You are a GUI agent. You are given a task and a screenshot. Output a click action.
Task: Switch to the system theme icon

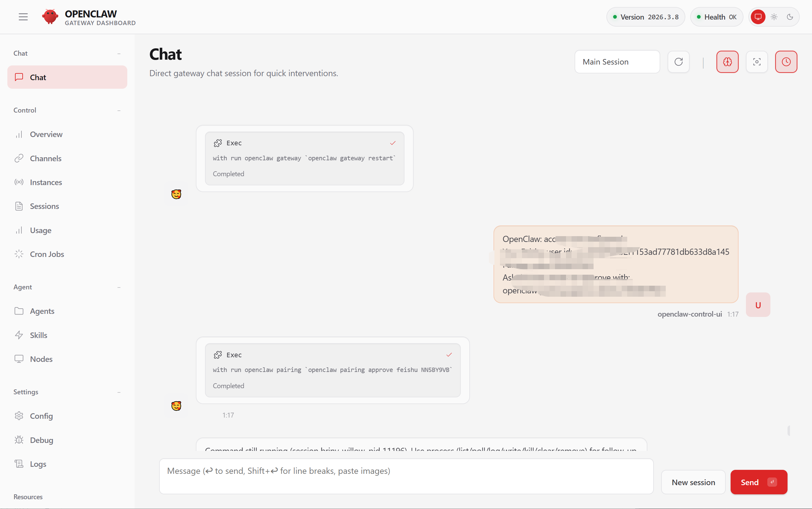[758, 17]
